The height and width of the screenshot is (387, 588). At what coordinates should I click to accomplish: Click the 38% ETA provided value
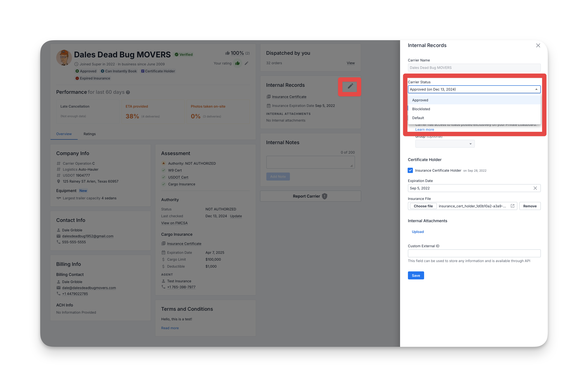[x=132, y=116]
